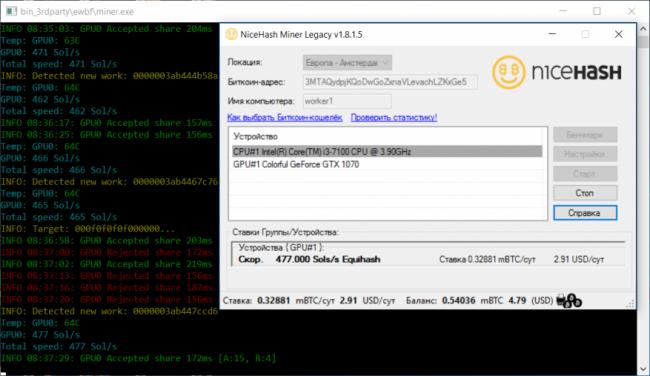The image size is (650, 376).
Task: Click the 0.54036 mBTC balance value
Action: (x=458, y=300)
